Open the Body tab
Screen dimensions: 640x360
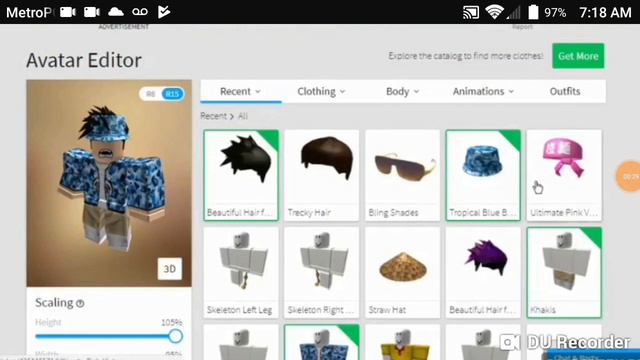(402, 91)
